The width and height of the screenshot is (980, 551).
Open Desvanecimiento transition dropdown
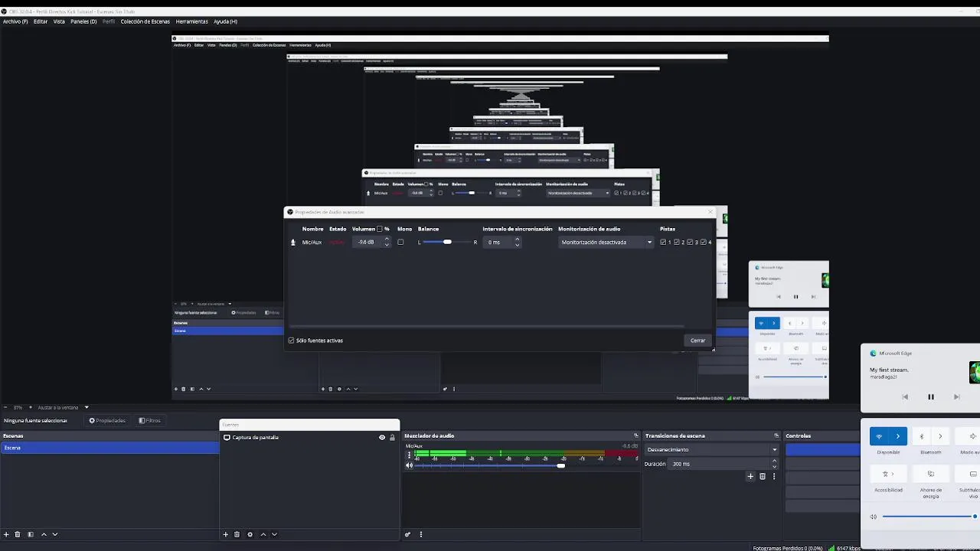tap(712, 449)
